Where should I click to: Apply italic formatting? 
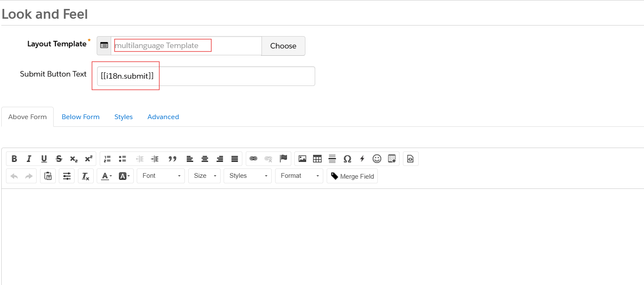[x=29, y=159]
